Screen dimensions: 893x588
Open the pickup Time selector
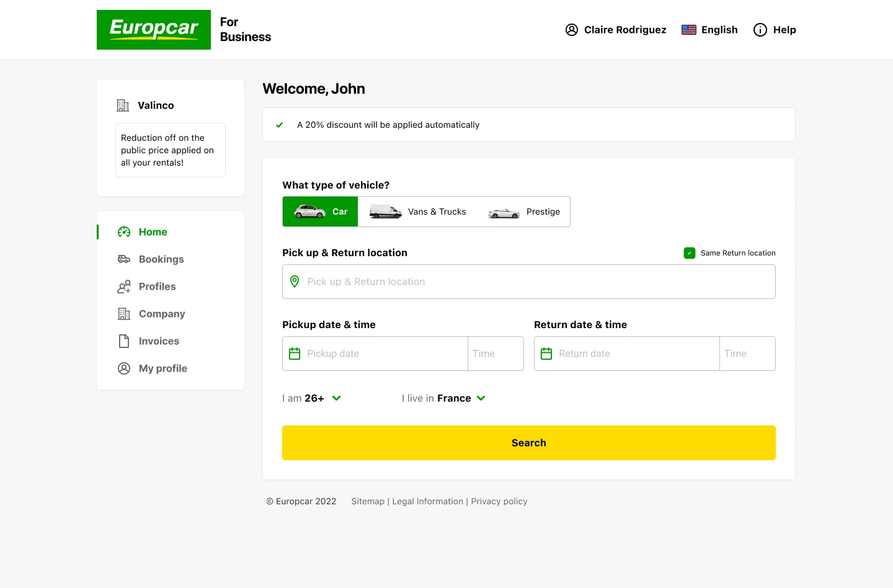(495, 354)
